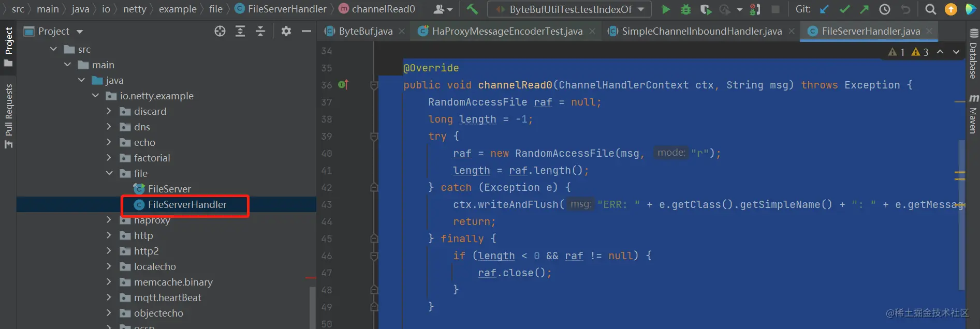This screenshot has width=980, height=329.
Task: Stop the running process square icon
Action: [776, 9]
